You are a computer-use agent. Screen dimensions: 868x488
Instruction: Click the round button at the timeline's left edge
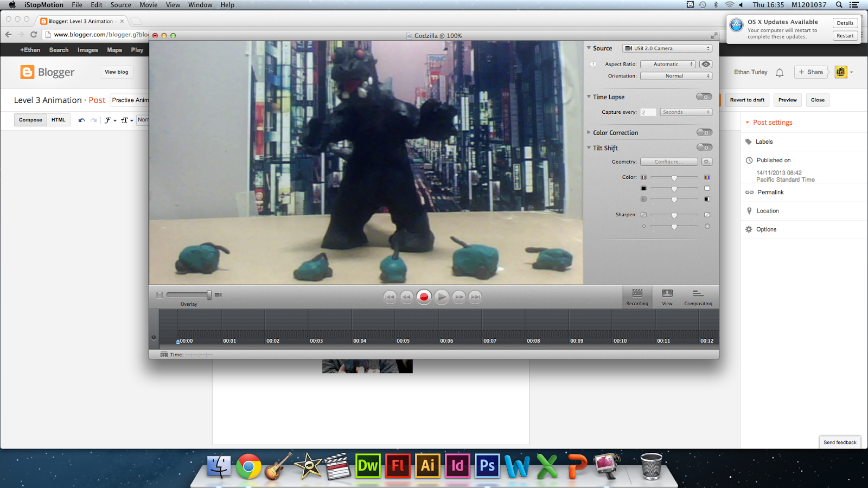coord(154,337)
